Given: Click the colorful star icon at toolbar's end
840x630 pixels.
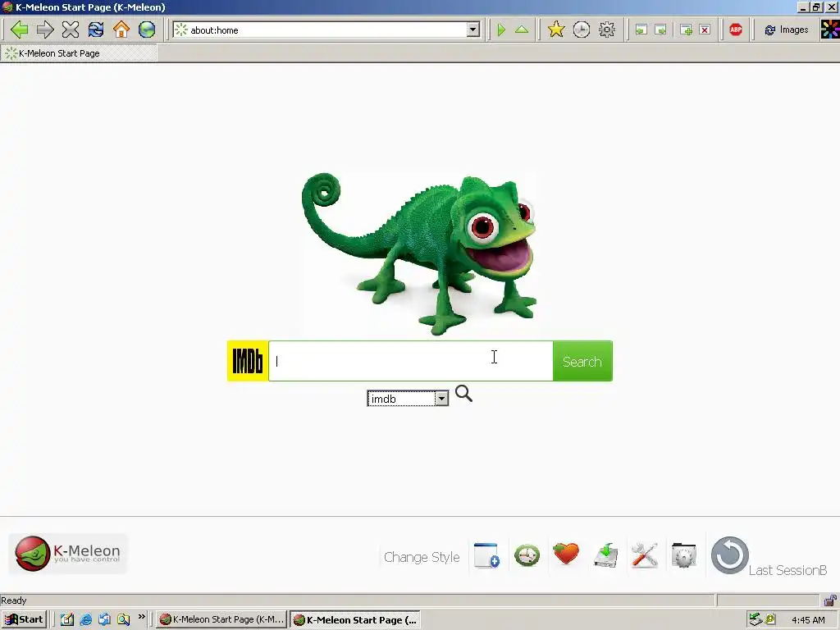Looking at the screenshot, I should pyautogui.click(x=830, y=30).
